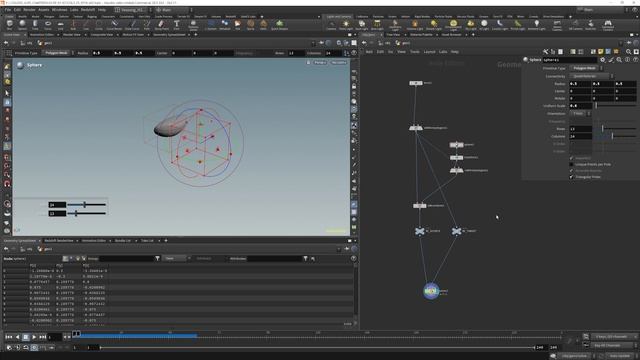This screenshot has height=360, width=640.
Task: Select the Box shelf tool
Action: [9, 25]
